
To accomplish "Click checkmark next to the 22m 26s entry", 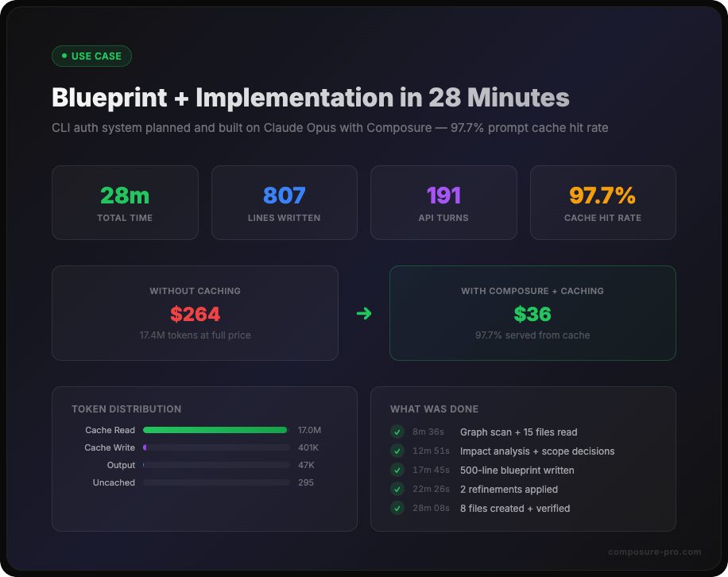I will click(397, 489).
